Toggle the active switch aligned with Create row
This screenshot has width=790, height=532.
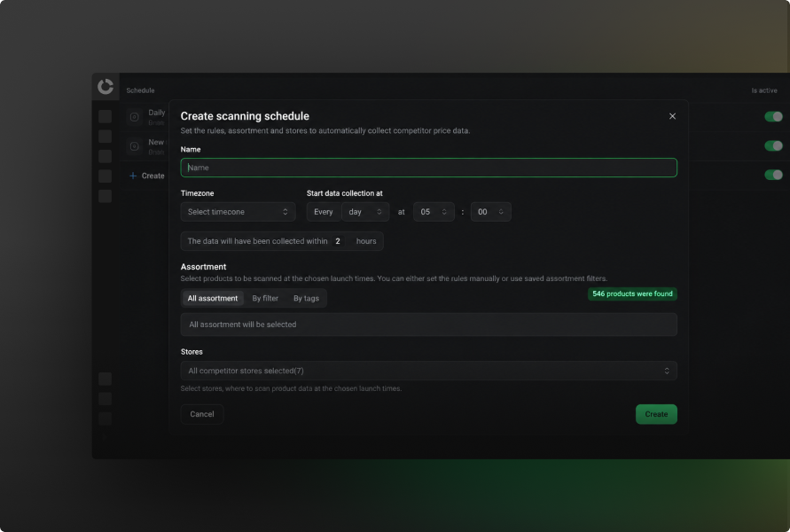(x=773, y=175)
